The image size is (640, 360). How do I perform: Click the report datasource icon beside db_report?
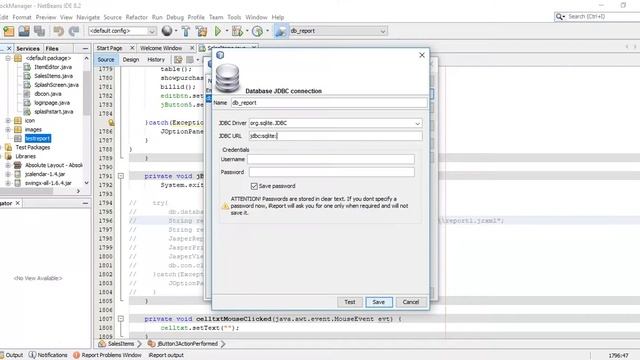pos(280,31)
